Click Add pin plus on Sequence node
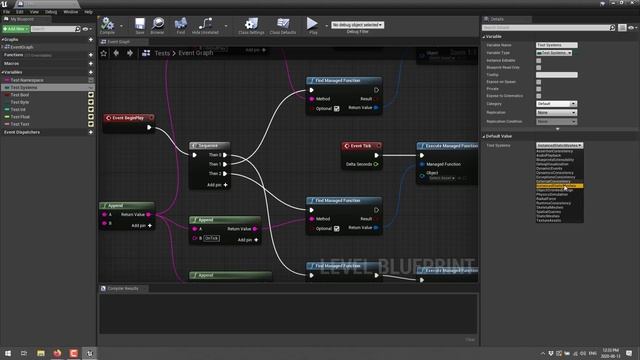Screen dimensions: 640x360 coord(225,185)
